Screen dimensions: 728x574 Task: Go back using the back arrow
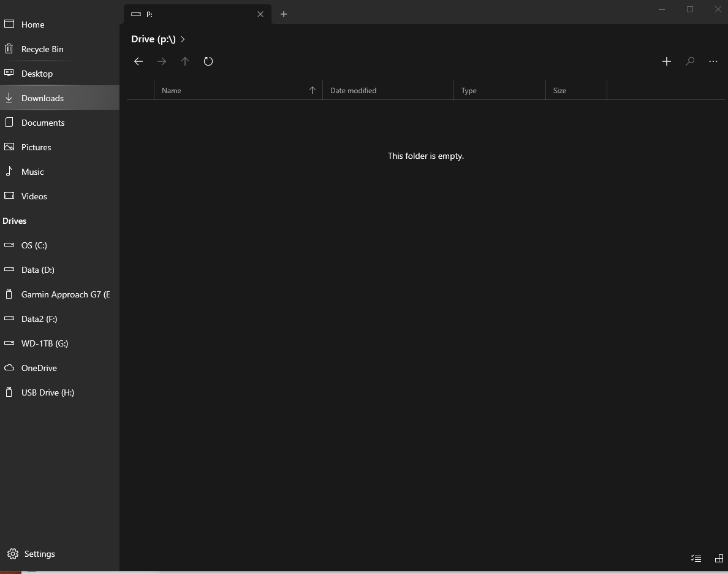[138, 61]
